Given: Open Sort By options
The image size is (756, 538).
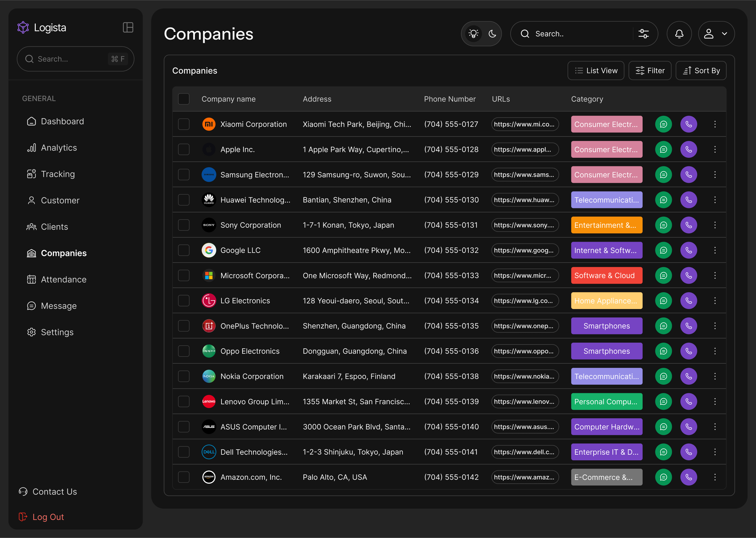Looking at the screenshot, I should pyautogui.click(x=701, y=71).
